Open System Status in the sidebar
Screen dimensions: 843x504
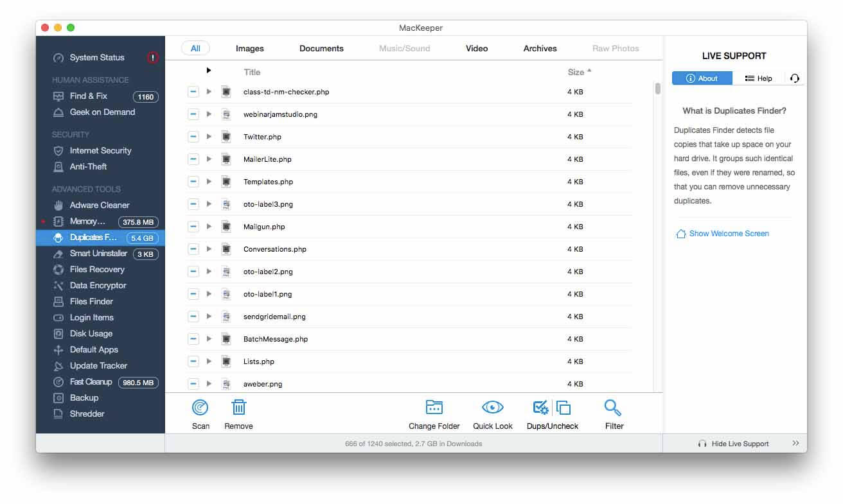(x=97, y=57)
